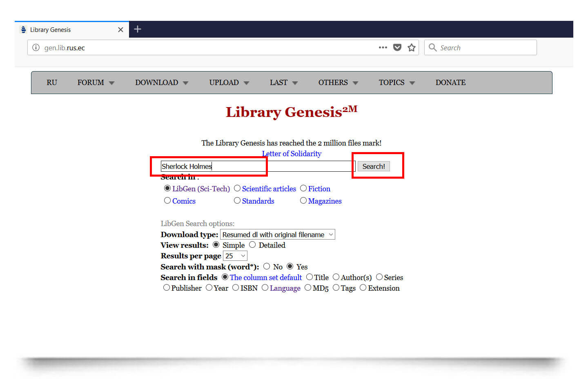Screen dimensions: 588x379
Task: Expand the TOPICS dropdown arrow
Action: coord(412,83)
